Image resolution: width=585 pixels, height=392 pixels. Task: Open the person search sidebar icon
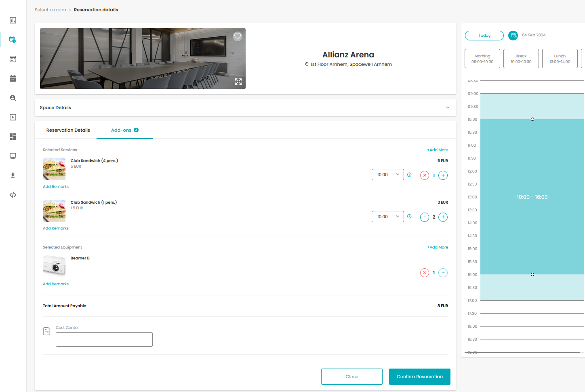tap(13, 98)
